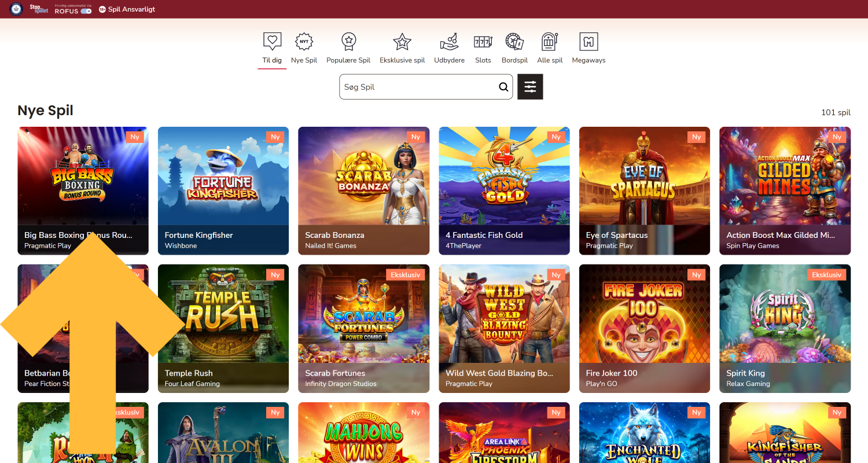Toggle the ROFUS self-exclusion switch
This screenshot has height=463, width=868.
coord(86,11)
